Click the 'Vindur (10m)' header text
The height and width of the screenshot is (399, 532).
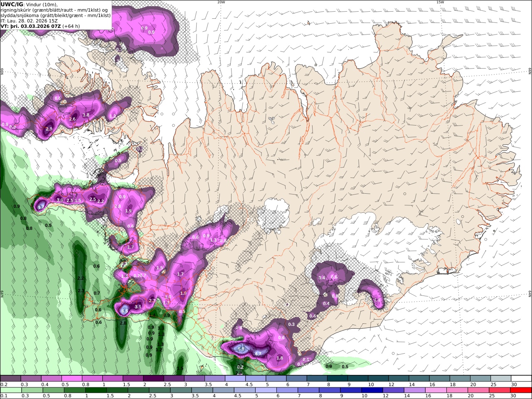[x=42, y=4]
